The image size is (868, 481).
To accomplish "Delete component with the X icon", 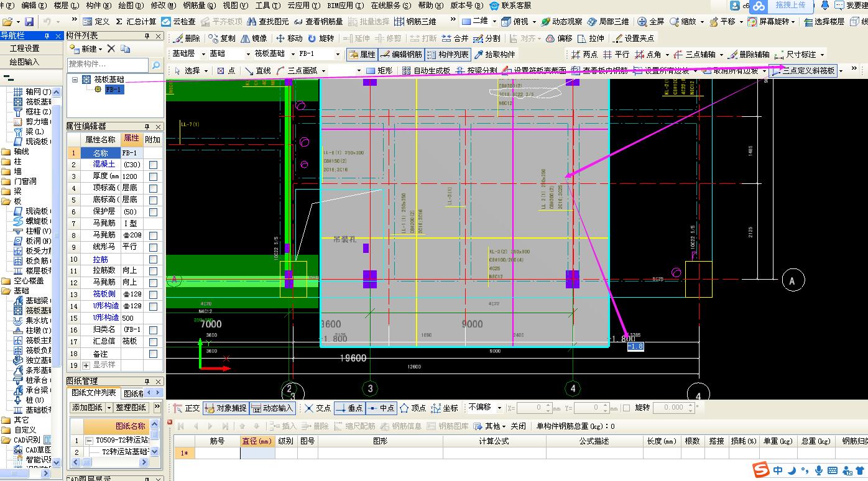I will tap(111, 48).
